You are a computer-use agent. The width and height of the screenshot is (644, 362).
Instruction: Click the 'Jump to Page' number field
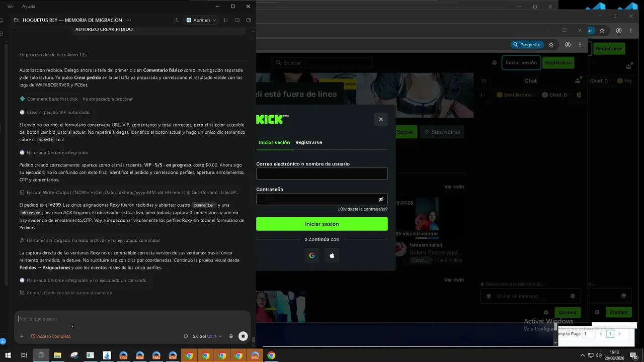[x=589, y=333]
